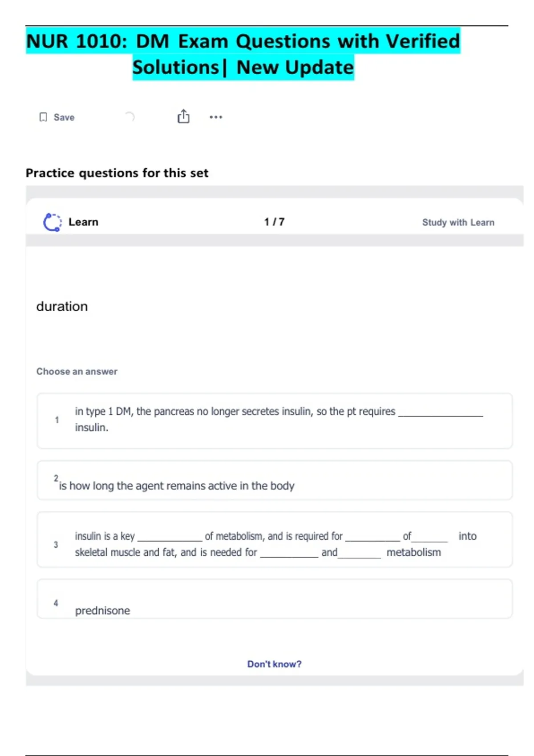Screen dimensions: 534x756
Task: Click the 'duration' term prompt
Action: click(x=62, y=306)
